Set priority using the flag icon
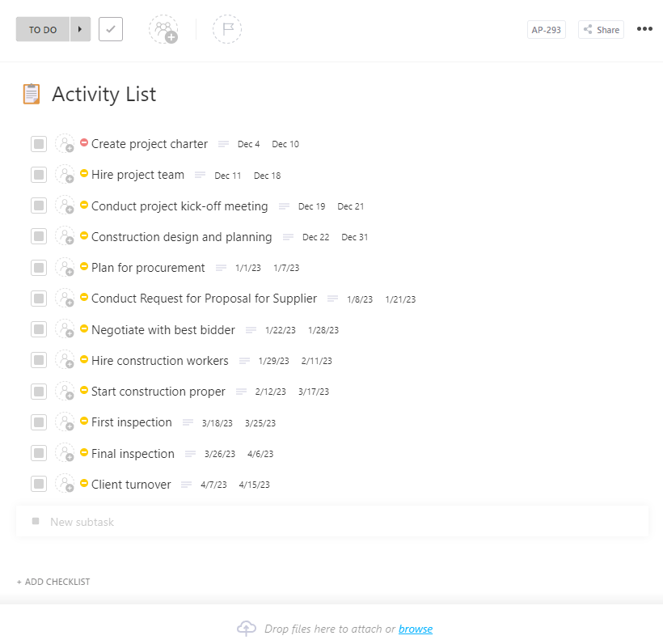Screen dimensions: 663x644 [x=227, y=29]
